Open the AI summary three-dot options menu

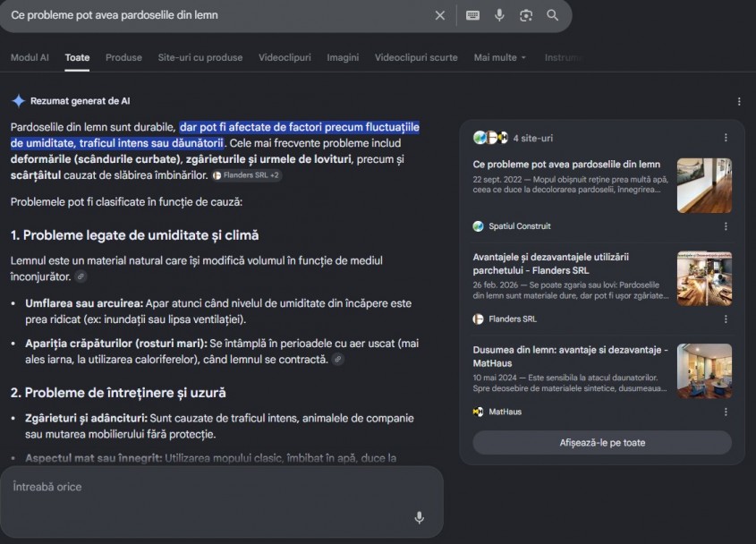[x=739, y=101]
